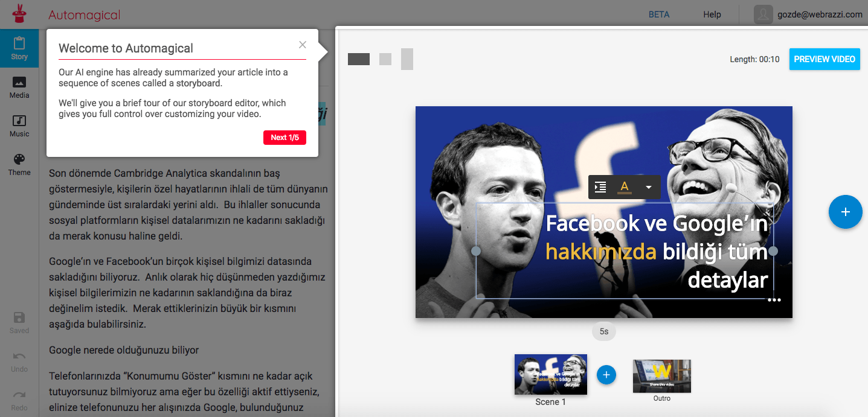Click the BETA label in header

(x=659, y=14)
